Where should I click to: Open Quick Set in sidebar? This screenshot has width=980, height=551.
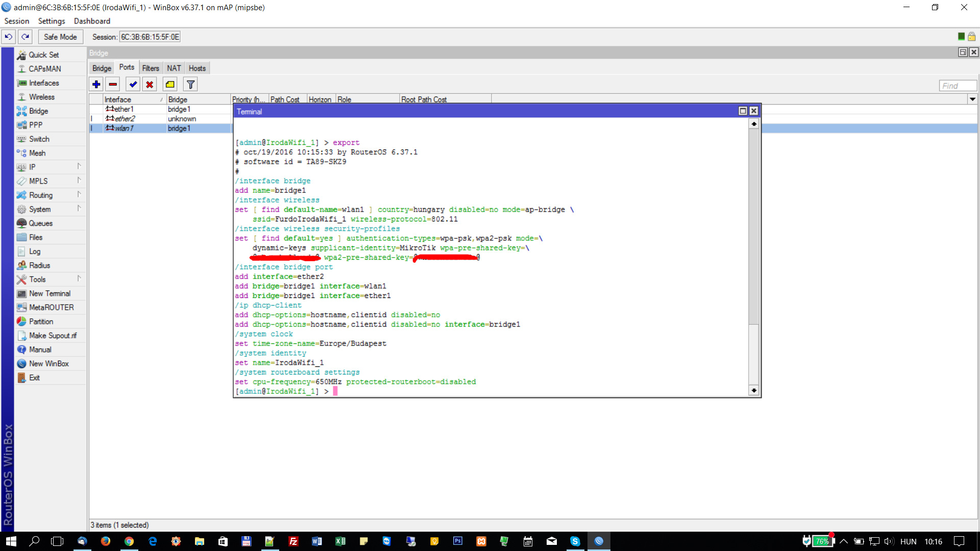coord(43,55)
